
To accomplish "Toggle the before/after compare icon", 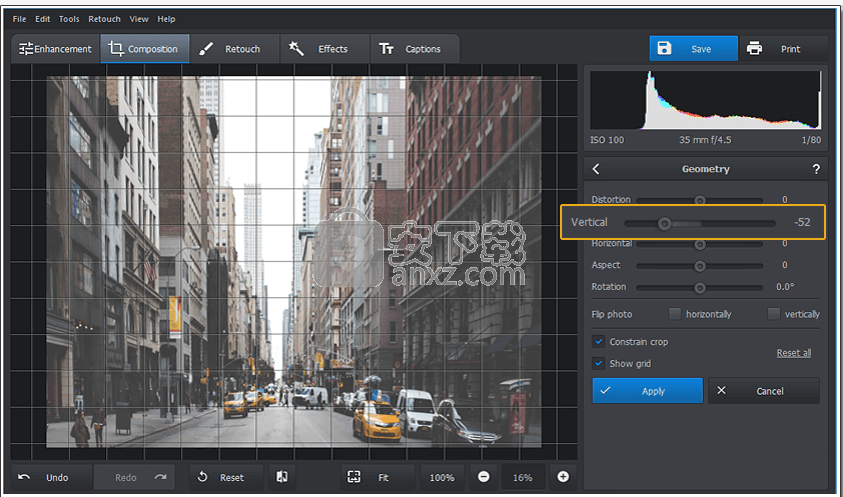I will pos(282,477).
